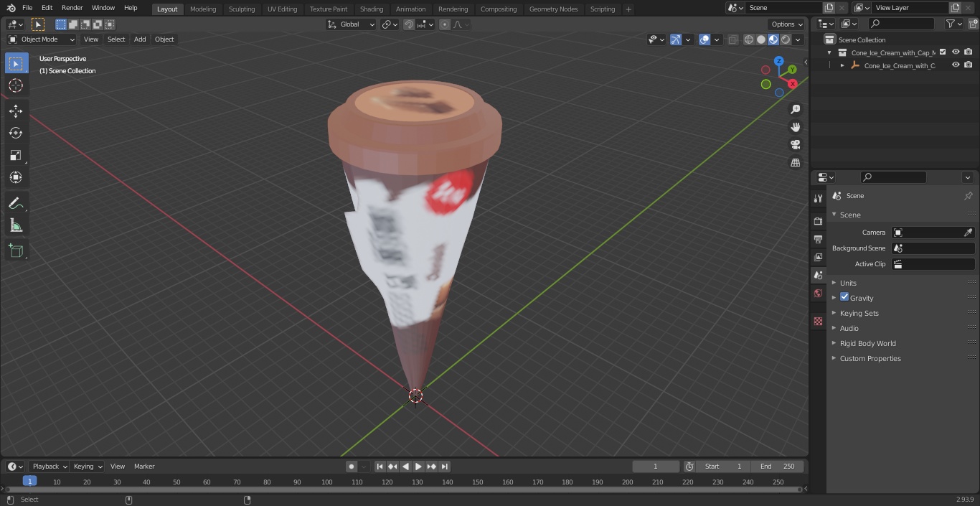Image resolution: width=980 pixels, height=506 pixels.
Task: Switch to Wireframe viewport shading
Action: pyautogui.click(x=749, y=39)
